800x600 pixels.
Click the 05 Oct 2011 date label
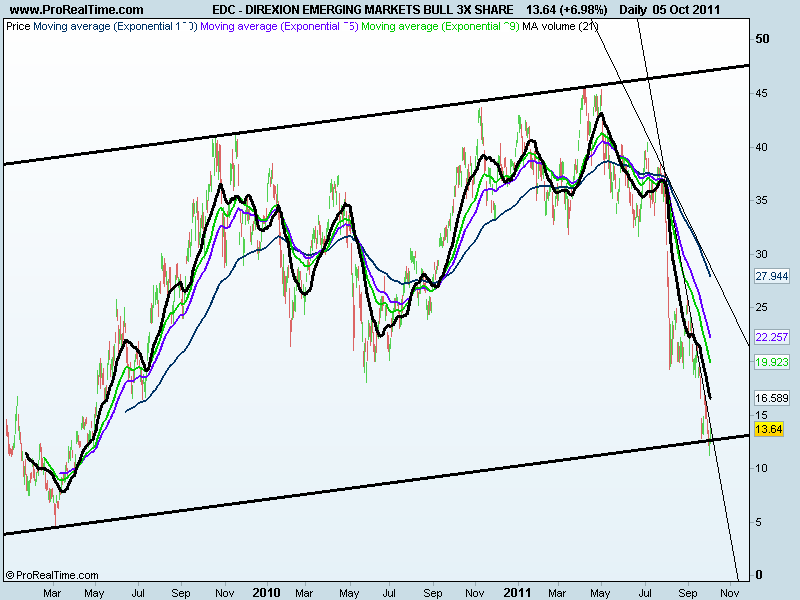pyautogui.click(x=686, y=10)
